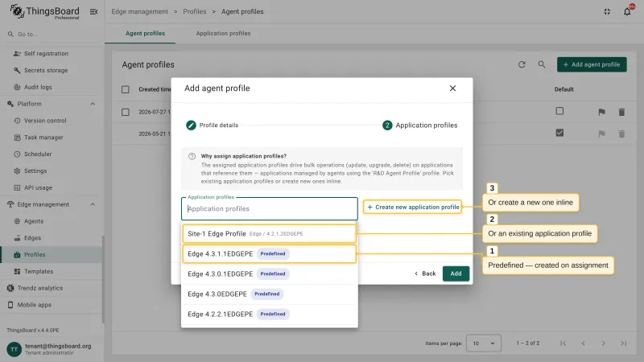
Task: Click the Version control history icon
Action: pyautogui.click(x=17, y=121)
